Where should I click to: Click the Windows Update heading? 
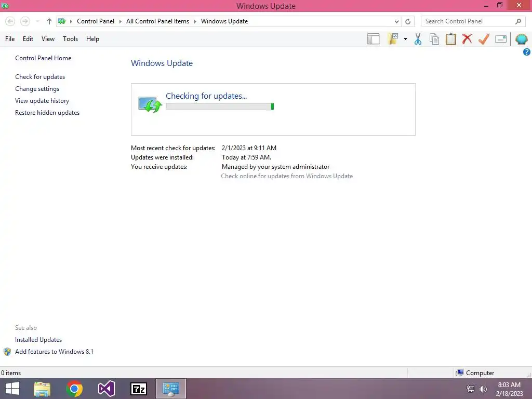(162, 63)
